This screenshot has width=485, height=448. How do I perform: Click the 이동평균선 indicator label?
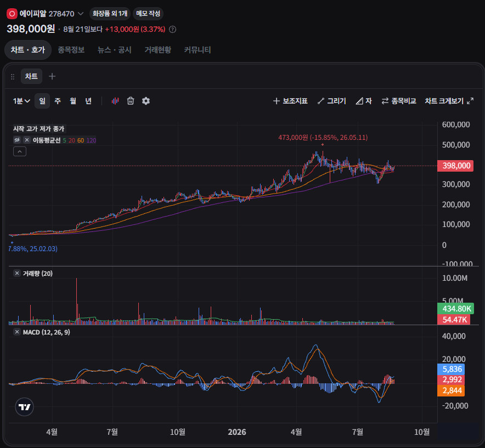click(x=47, y=140)
